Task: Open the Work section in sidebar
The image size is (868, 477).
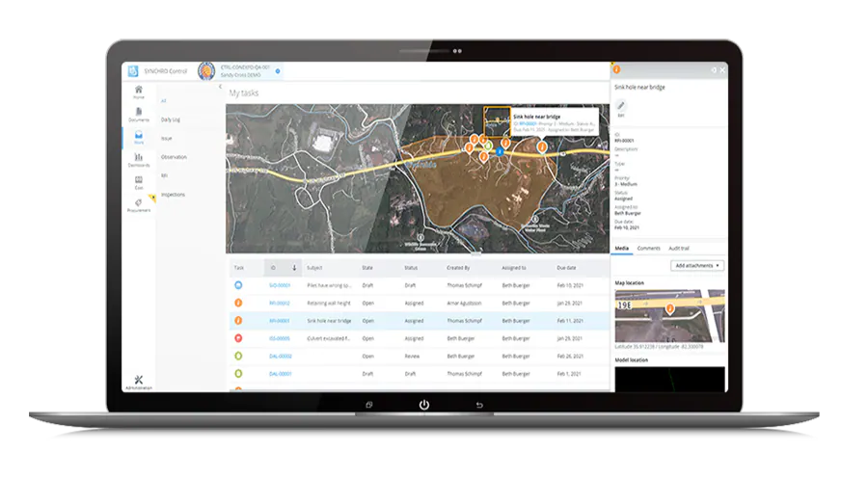Action: point(138,137)
